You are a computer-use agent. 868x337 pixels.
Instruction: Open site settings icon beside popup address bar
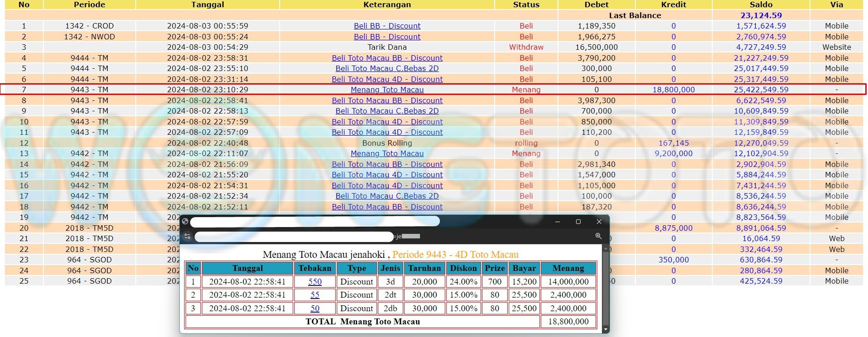(x=188, y=236)
